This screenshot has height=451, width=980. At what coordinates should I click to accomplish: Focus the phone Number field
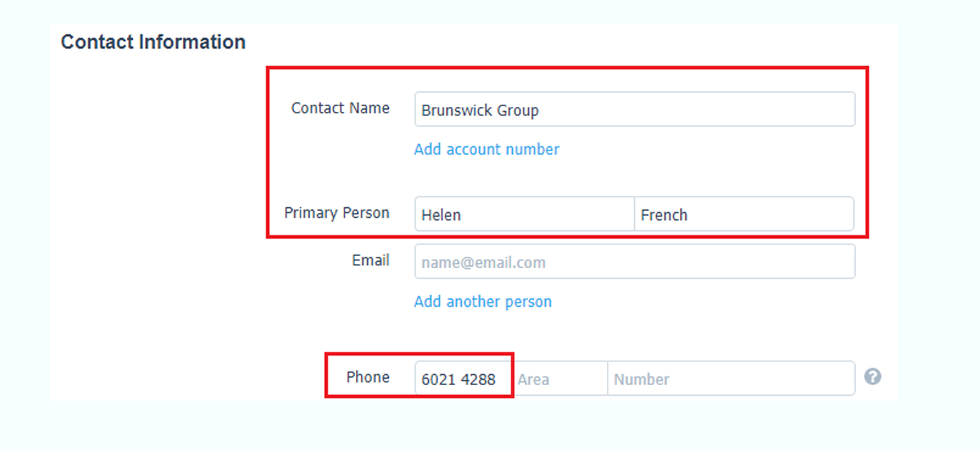pyautogui.click(x=731, y=379)
